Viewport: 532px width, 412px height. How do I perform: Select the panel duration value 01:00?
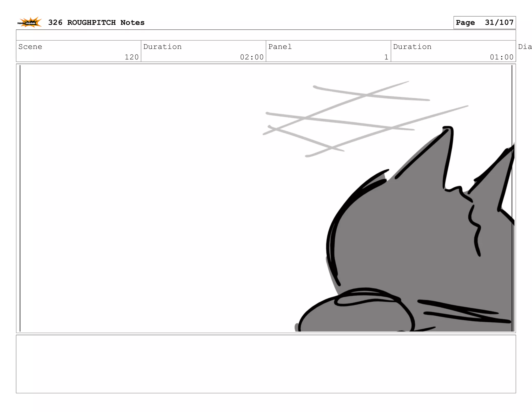coord(501,57)
